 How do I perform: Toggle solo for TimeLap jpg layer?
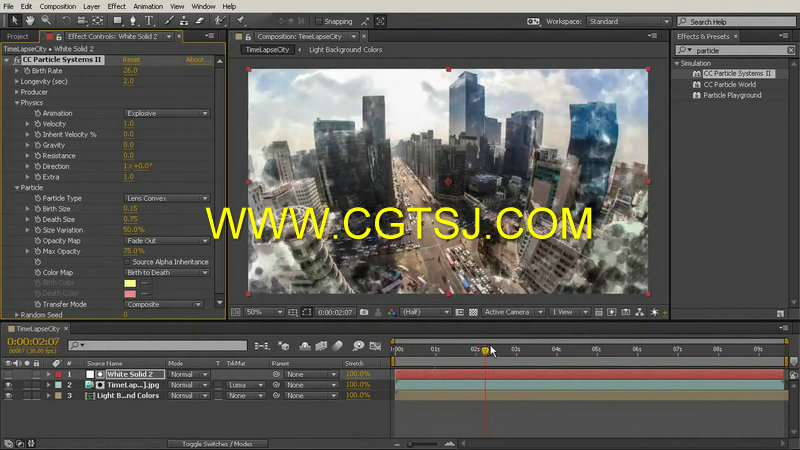tap(27, 385)
